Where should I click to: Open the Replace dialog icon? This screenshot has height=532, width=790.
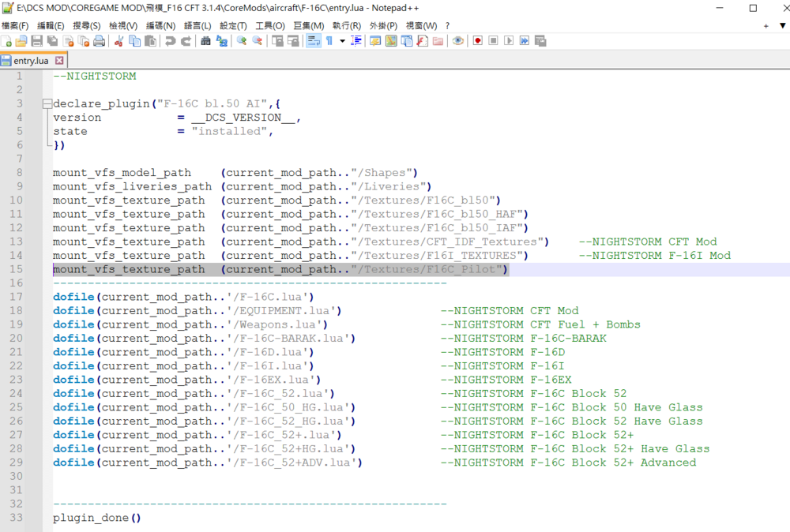point(221,41)
